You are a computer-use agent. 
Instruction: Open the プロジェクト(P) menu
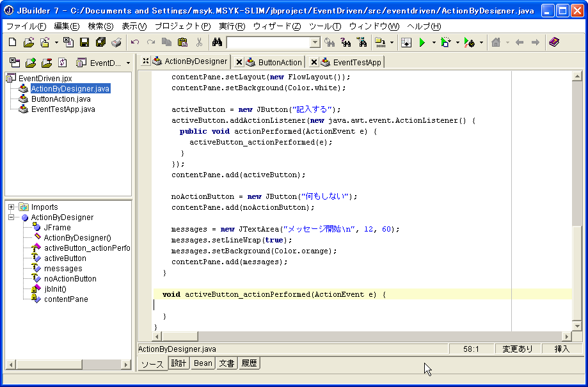(182, 26)
